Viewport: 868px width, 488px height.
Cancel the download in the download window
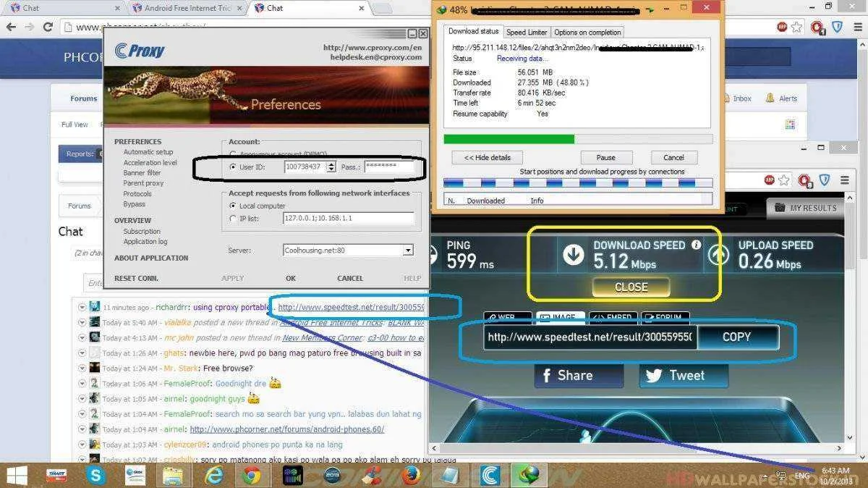click(x=673, y=157)
